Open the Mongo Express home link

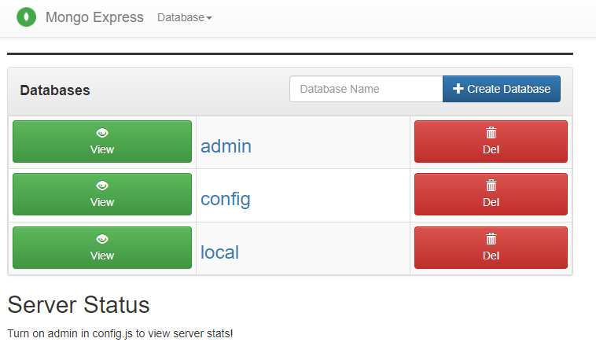(94, 17)
